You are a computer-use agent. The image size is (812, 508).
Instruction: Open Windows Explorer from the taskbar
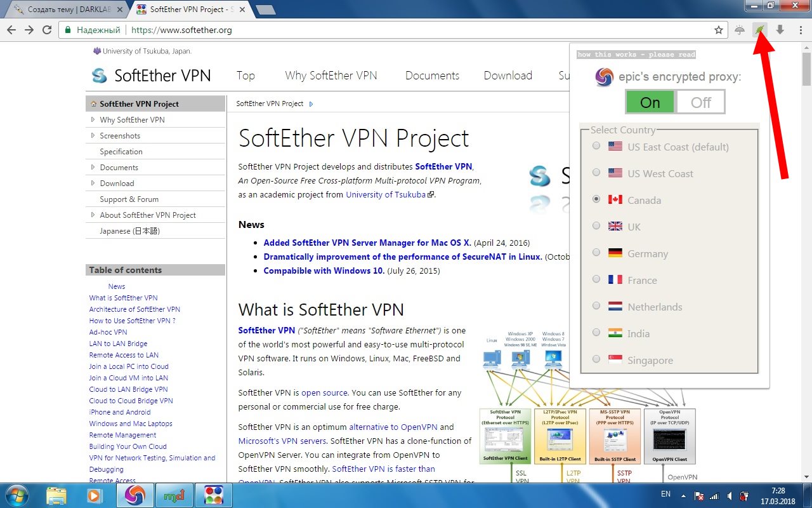click(x=56, y=495)
